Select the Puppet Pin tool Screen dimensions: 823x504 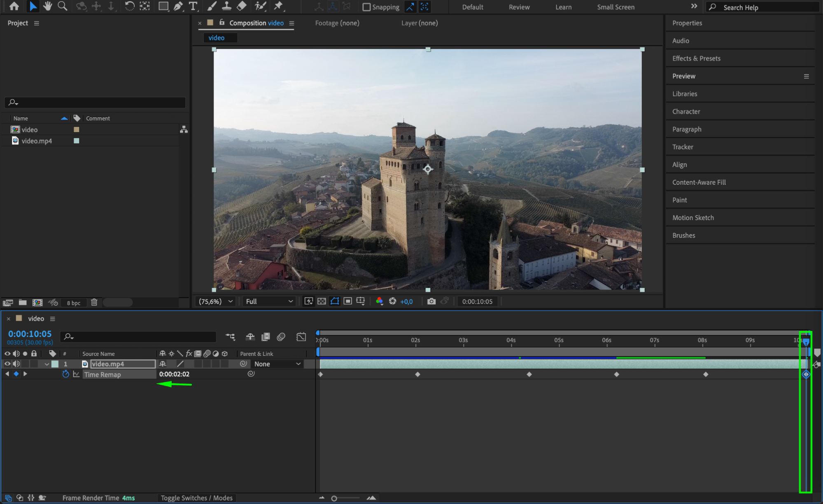(x=279, y=6)
